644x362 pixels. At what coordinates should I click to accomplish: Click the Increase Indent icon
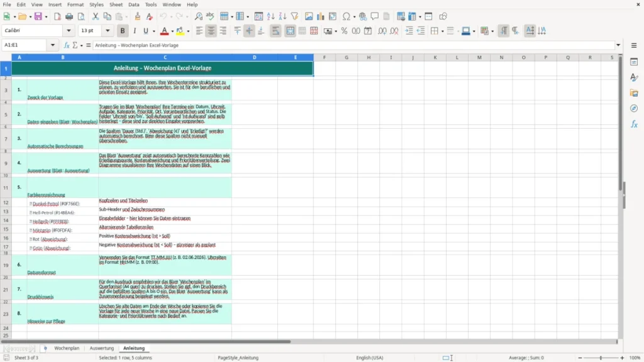[409, 31]
